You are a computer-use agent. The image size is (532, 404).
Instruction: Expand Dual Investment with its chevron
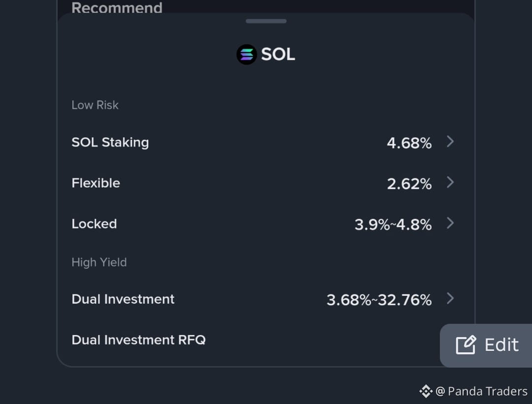(x=450, y=298)
